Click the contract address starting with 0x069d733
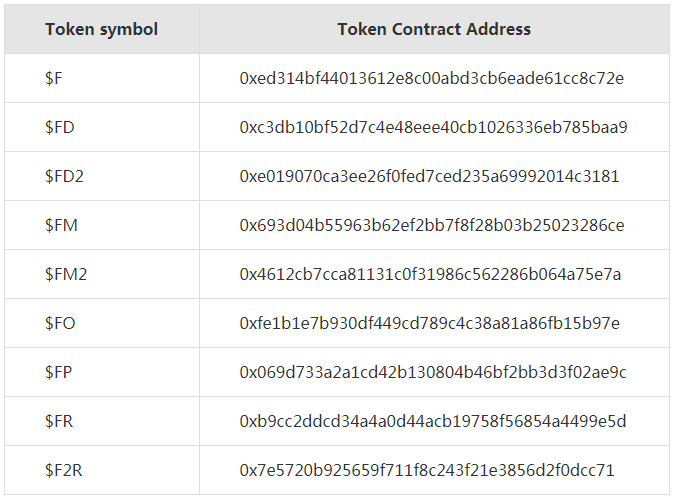680x502 pixels. 433,372
